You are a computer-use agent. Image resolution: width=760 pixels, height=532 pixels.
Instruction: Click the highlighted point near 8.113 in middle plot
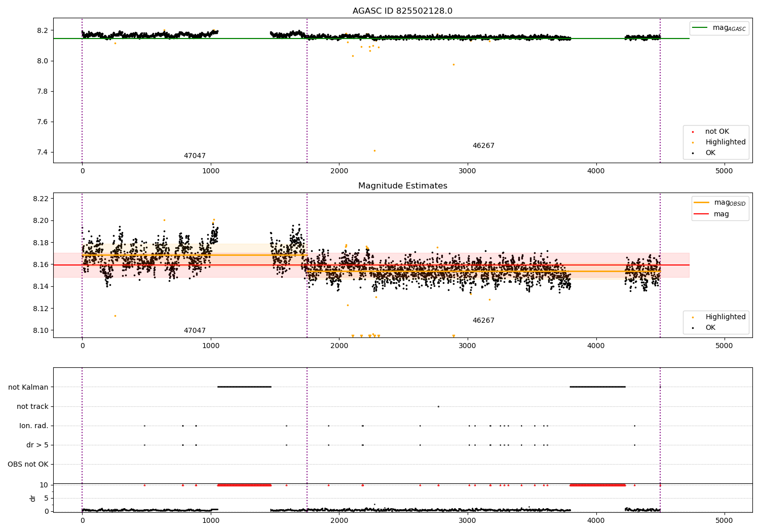pos(115,316)
